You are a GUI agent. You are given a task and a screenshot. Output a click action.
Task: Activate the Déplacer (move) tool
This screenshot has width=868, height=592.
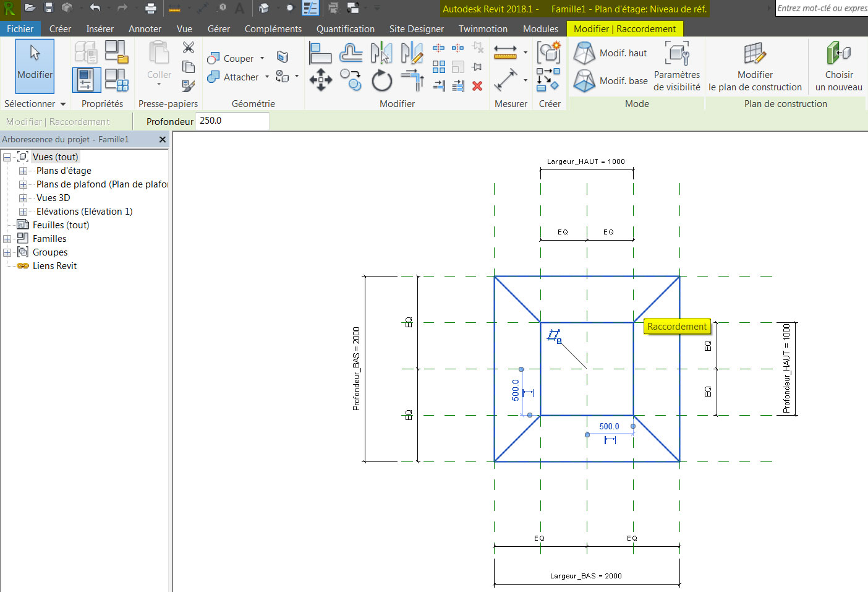[320, 80]
